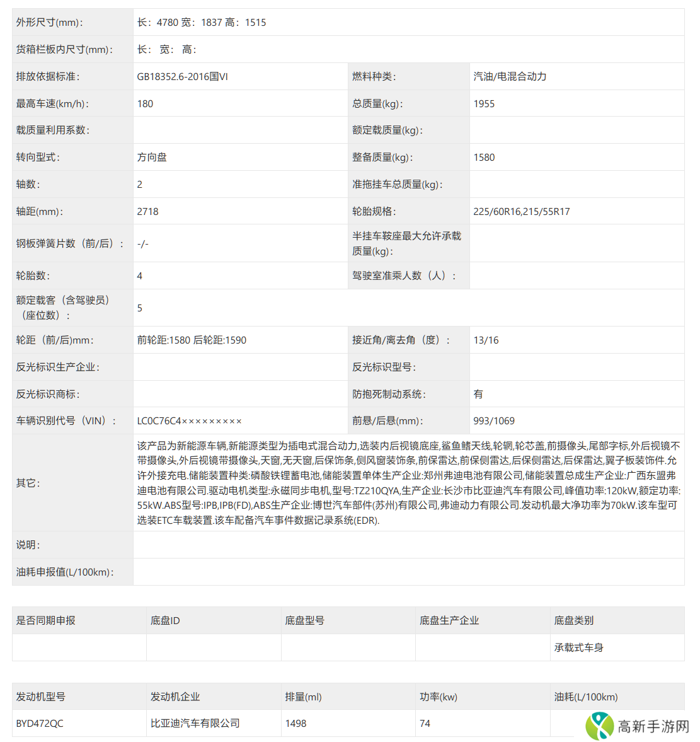Click the tire spec 225/60R16,215/55R17
This screenshot has height=742, width=700.
tap(521, 211)
